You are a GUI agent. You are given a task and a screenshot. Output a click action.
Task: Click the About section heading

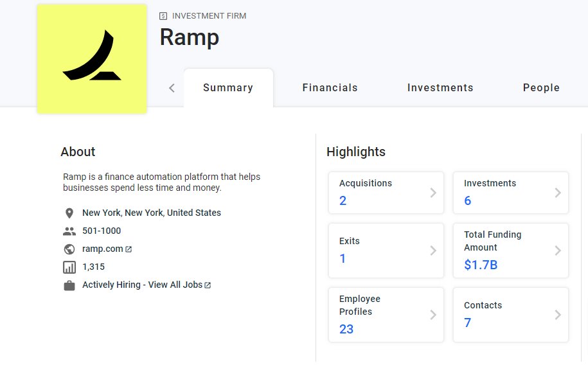coord(78,152)
